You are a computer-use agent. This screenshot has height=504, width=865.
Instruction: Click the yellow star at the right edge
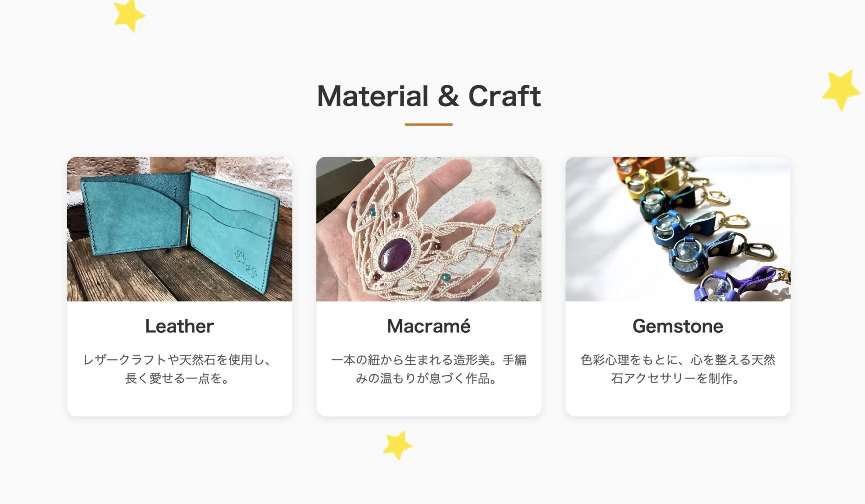click(841, 90)
